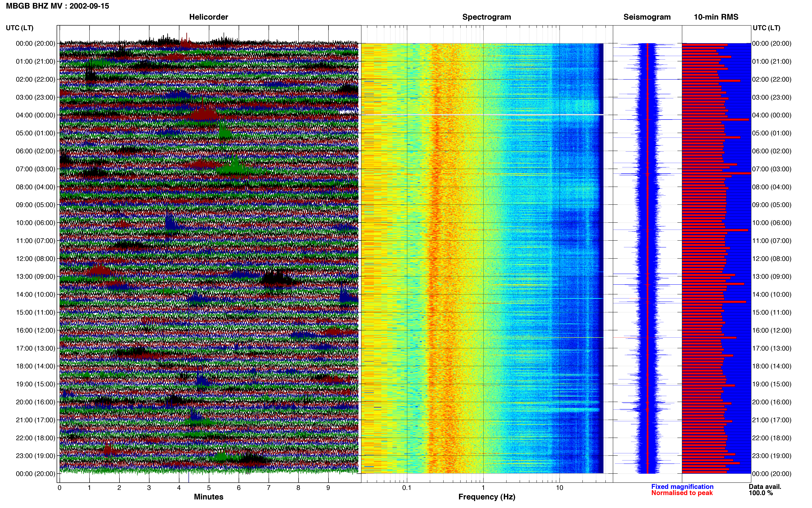Click Helicorder-side time label 12:00 (08:00)

[x=36, y=259]
